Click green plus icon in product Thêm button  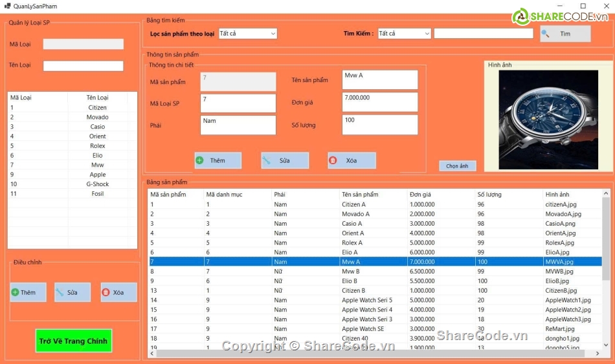[x=199, y=160]
